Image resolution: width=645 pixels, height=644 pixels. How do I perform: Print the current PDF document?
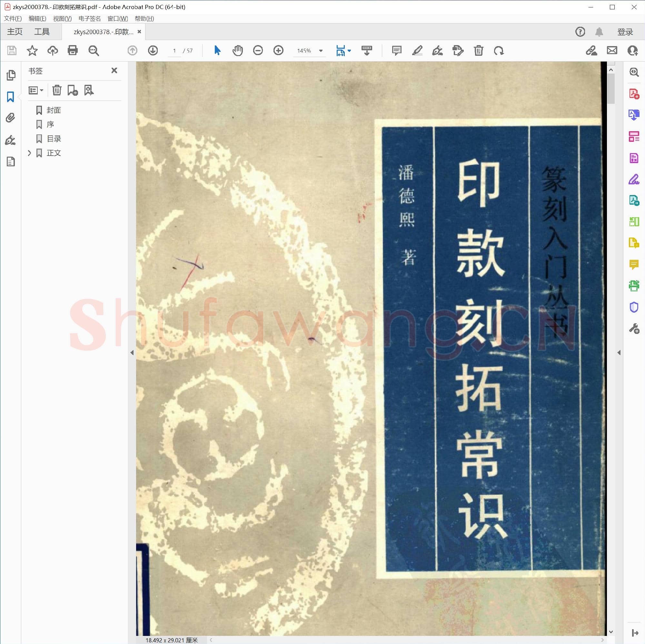pos(73,51)
